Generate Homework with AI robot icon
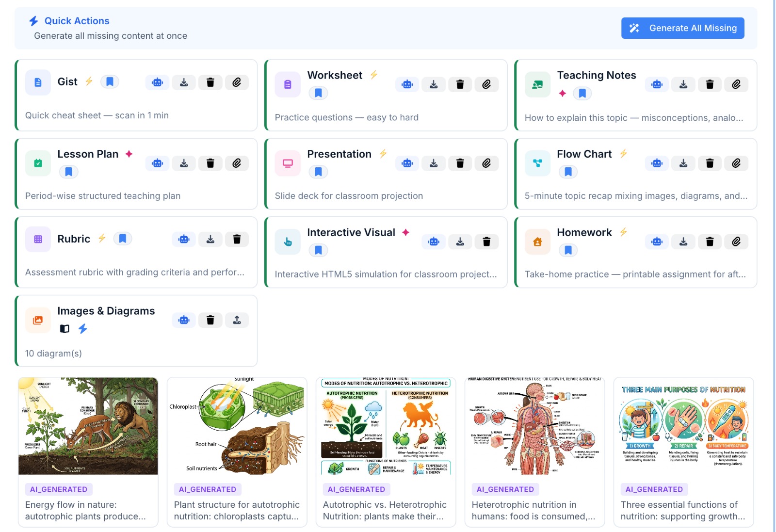This screenshot has height=532, width=776. click(x=657, y=242)
